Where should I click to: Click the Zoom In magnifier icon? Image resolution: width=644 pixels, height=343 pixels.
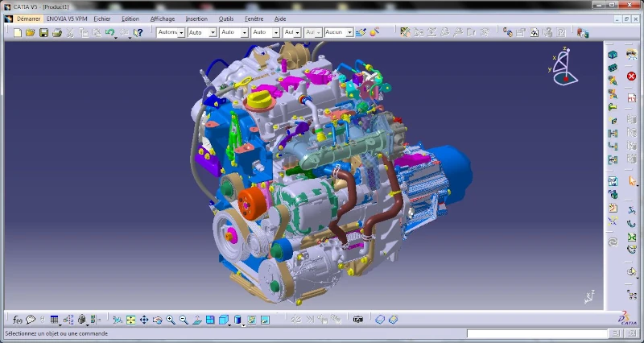[171, 320]
